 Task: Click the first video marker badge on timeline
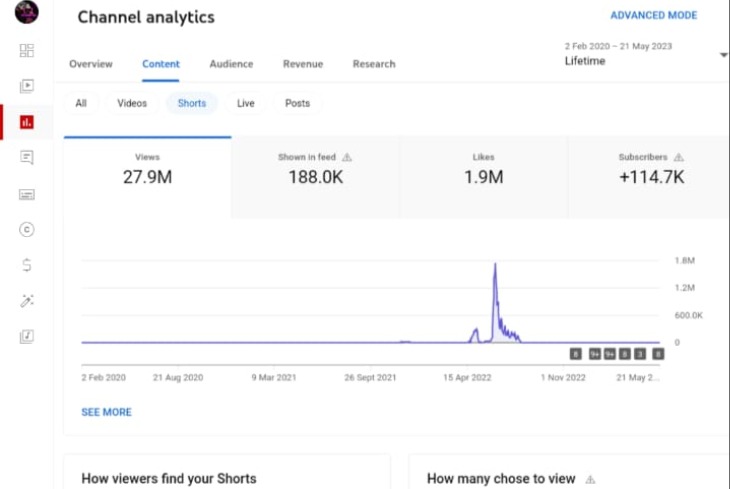(575, 354)
